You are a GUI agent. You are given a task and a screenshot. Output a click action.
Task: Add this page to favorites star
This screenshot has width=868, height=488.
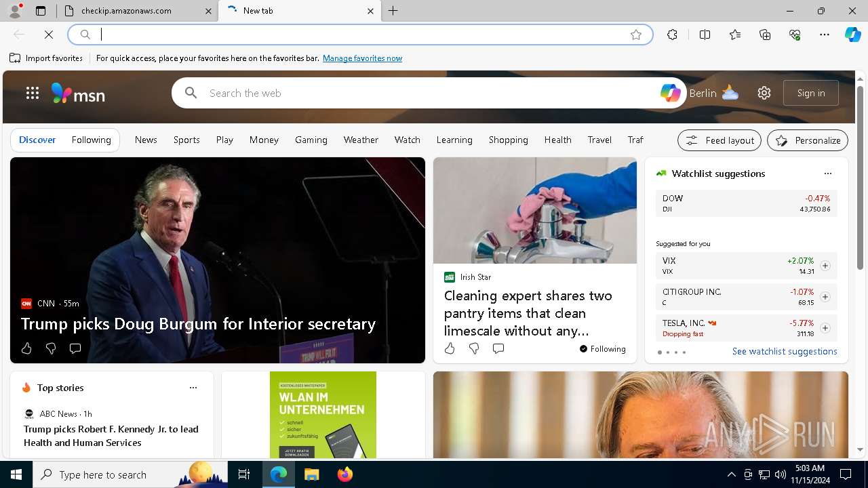point(636,35)
